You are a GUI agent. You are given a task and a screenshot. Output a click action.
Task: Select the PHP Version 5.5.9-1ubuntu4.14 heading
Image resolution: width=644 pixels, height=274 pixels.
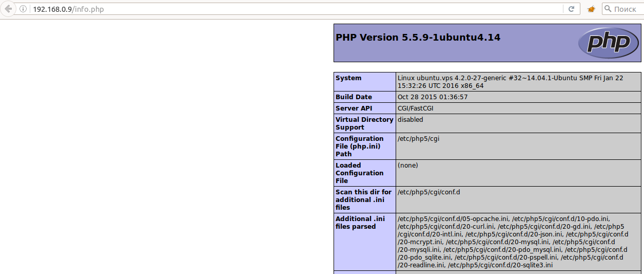tap(418, 38)
